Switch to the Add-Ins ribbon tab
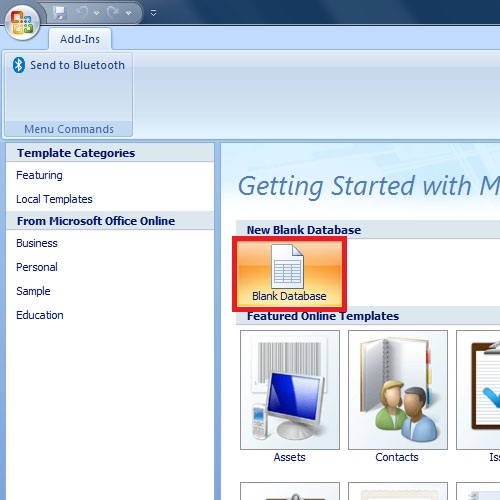The height and width of the screenshot is (500, 500). 80,39
